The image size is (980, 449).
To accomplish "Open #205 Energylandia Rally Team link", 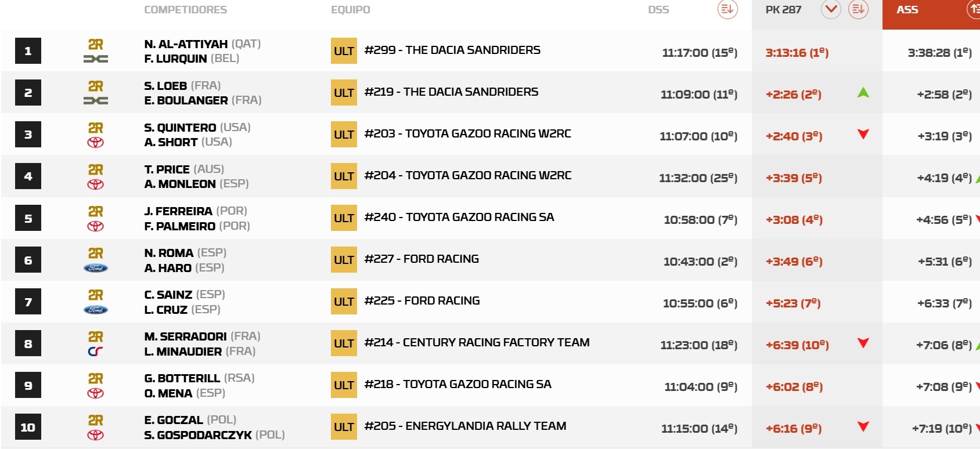I will 466,426.
